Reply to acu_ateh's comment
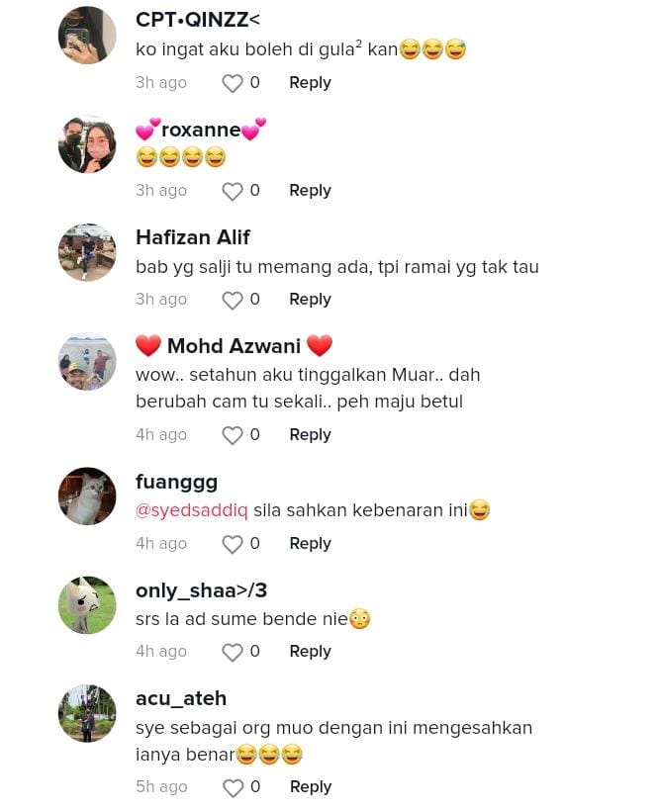 click(311, 787)
